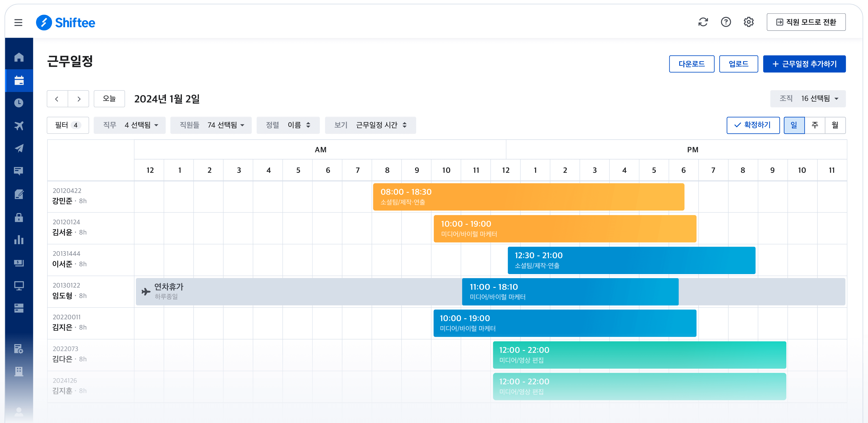Open the document settings sidebar icon

pyautogui.click(x=19, y=348)
